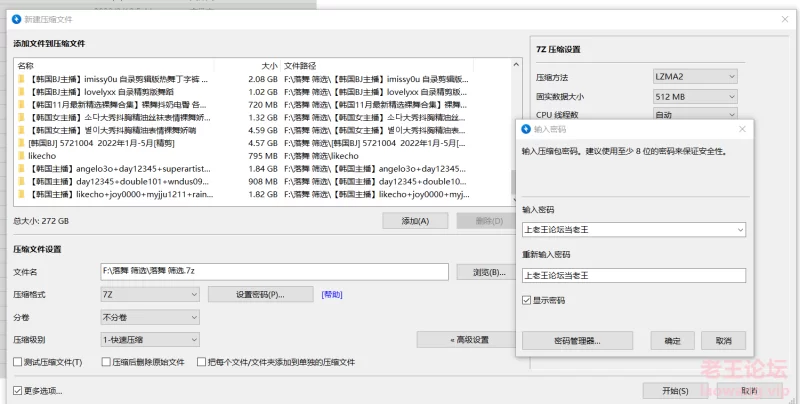This screenshot has width=800, height=404.
Task: Click the 设置密码(P)... button
Action: 260,294
